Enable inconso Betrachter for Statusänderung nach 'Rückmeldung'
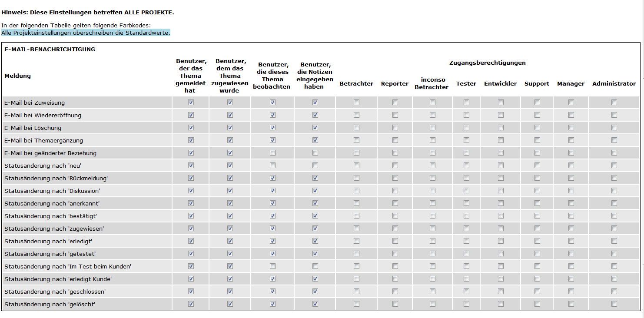 (432, 178)
